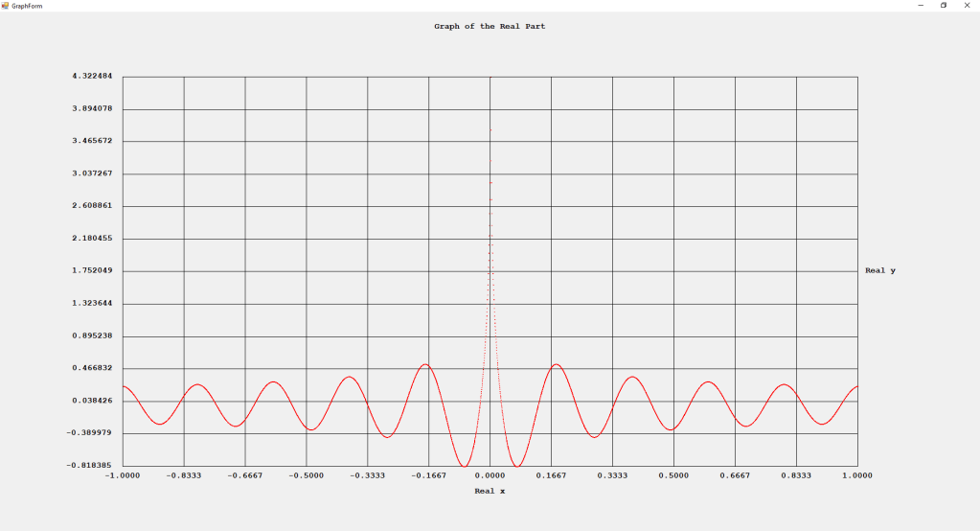The width and height of the screenshot is (980, 531).
Task: Close the GraphForm window
Action: tap(967, 6)
